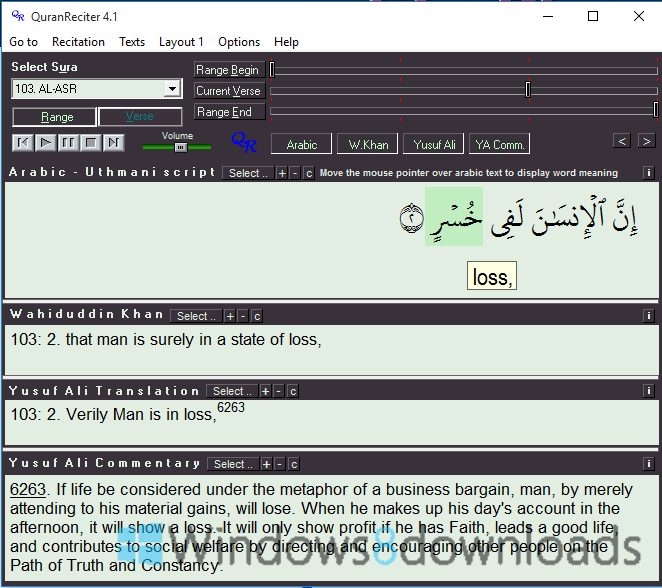This screenshot has height=588, width=662.
Task: Open info for Arabic Uthmani script panel
Action: point(649,173)
